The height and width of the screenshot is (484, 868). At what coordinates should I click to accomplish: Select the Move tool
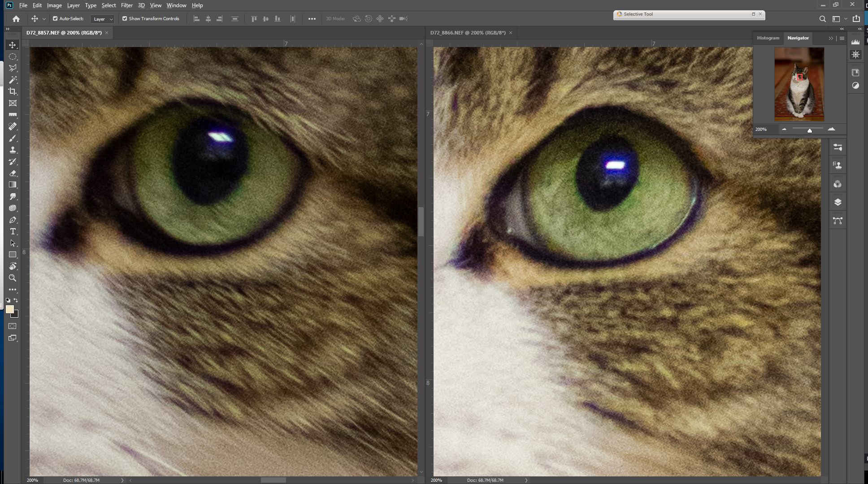coord(13,45)
